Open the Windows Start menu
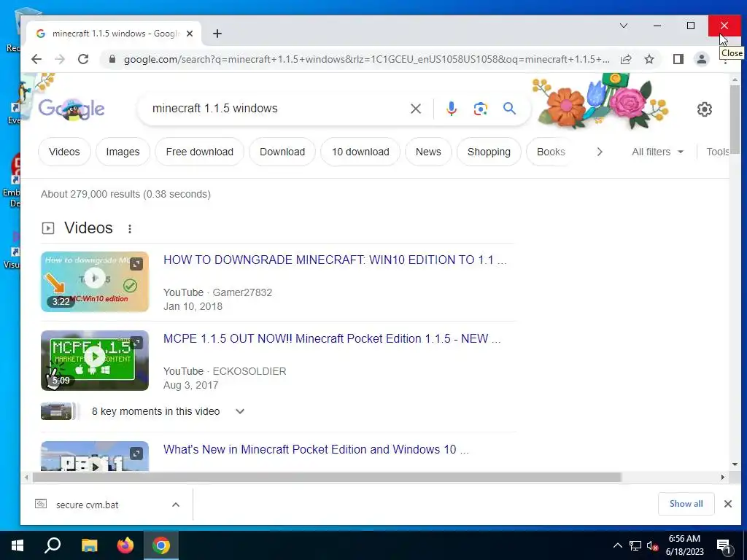Image resolution: width=747 pixels, height=560 pixels. pos(18,545)
